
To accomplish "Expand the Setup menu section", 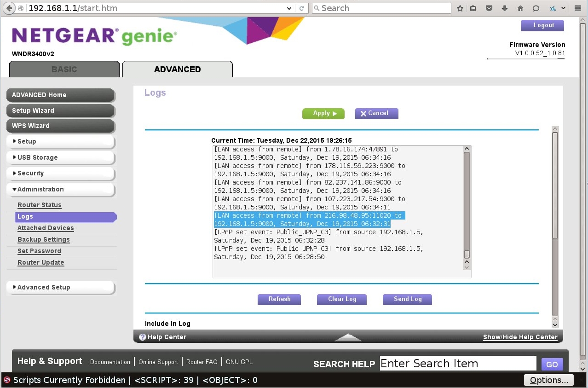I will tap(61, 141).
